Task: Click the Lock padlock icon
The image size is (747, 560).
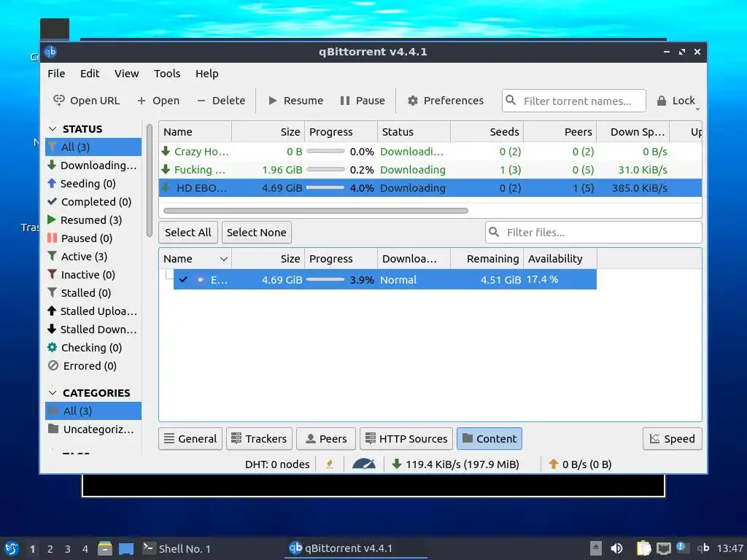Action: pyautogui.click(x=661, y=101)
